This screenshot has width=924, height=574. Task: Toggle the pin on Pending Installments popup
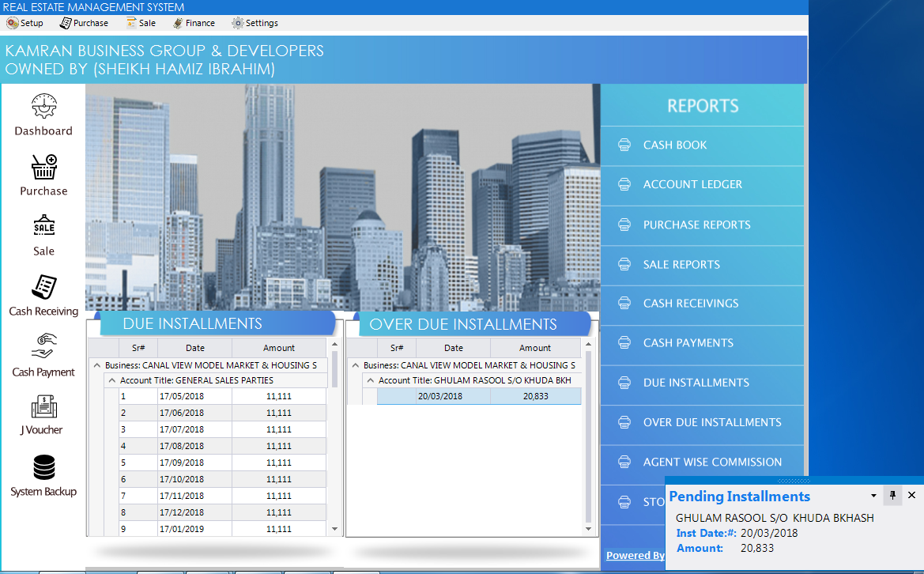click(893, 496)
